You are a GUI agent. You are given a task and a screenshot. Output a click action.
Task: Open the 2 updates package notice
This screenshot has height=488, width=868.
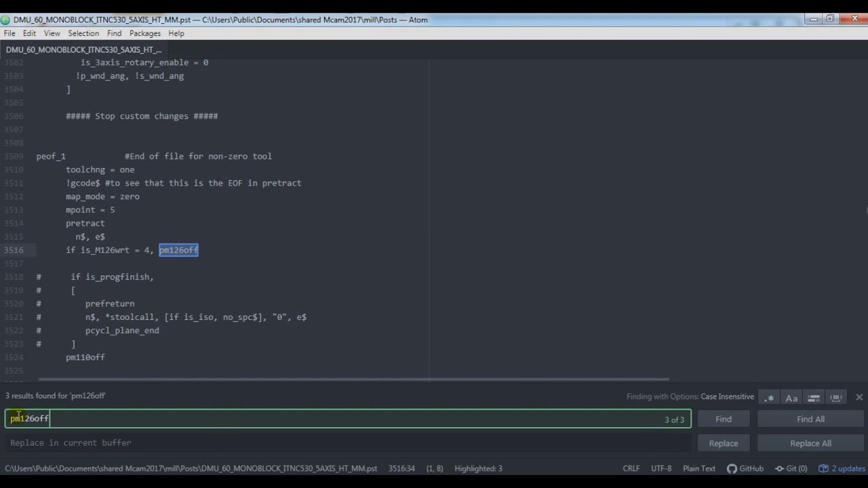point(842,468)
